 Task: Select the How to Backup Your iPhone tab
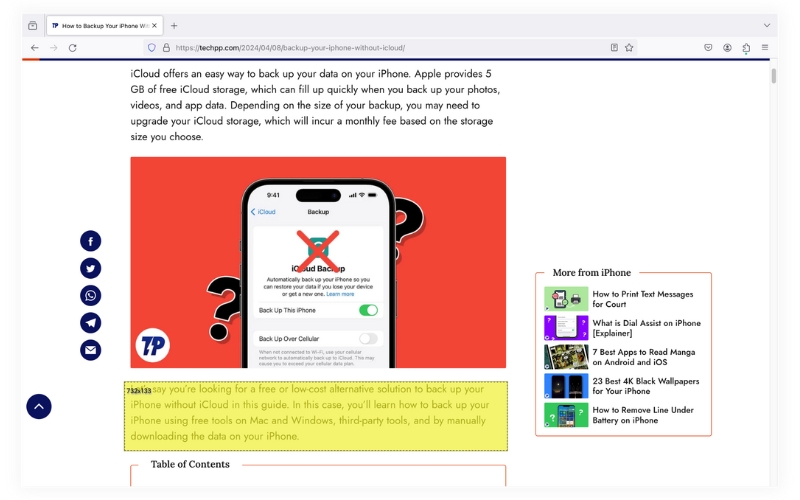point(105,26)
